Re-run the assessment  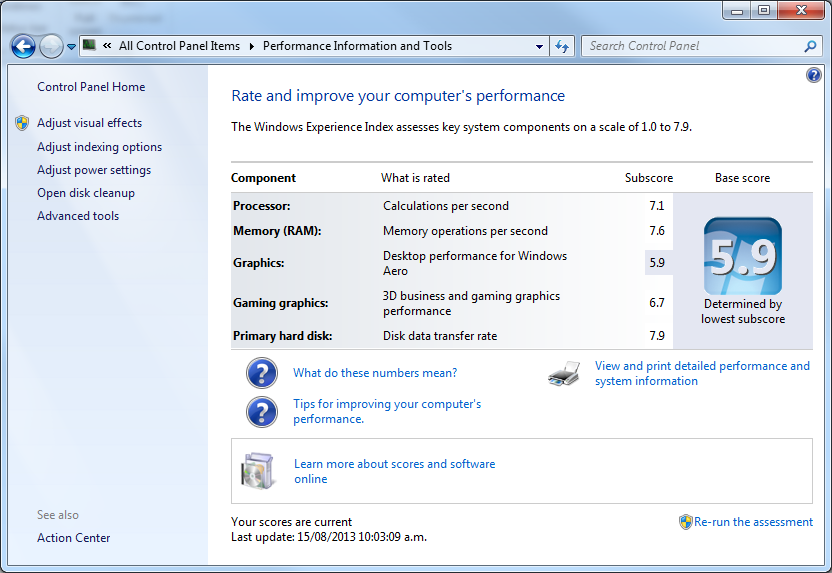[753, 522]
